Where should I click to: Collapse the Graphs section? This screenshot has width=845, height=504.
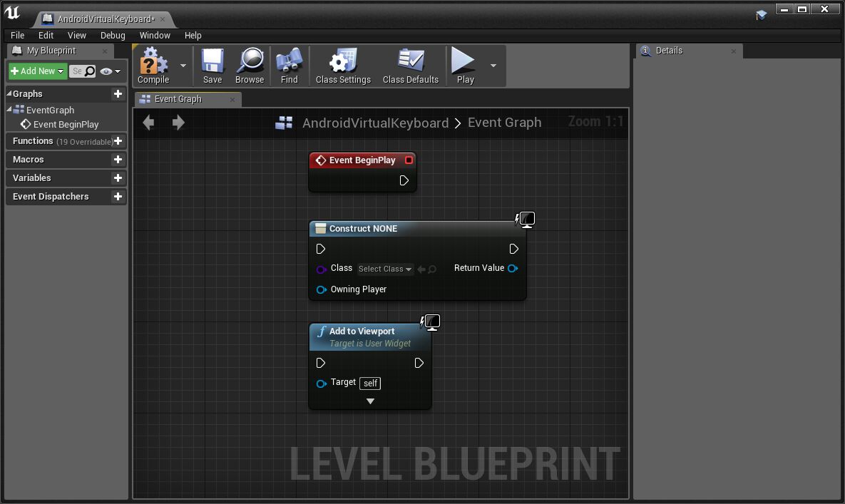[9, 93]
